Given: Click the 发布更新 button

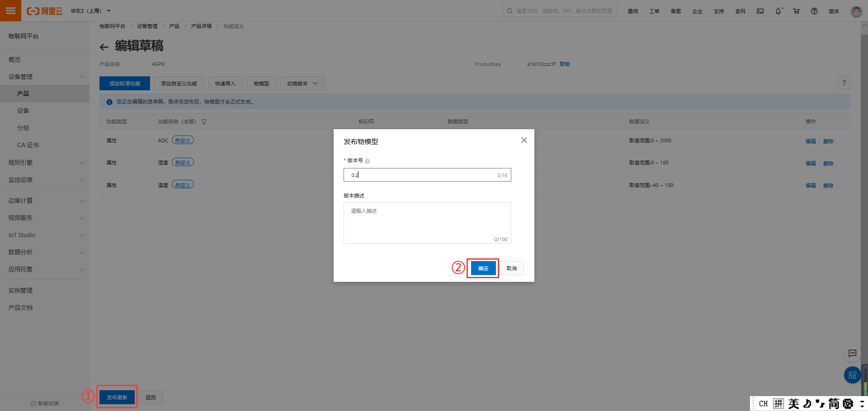Looking at the screenshot, I should [117, 397].
